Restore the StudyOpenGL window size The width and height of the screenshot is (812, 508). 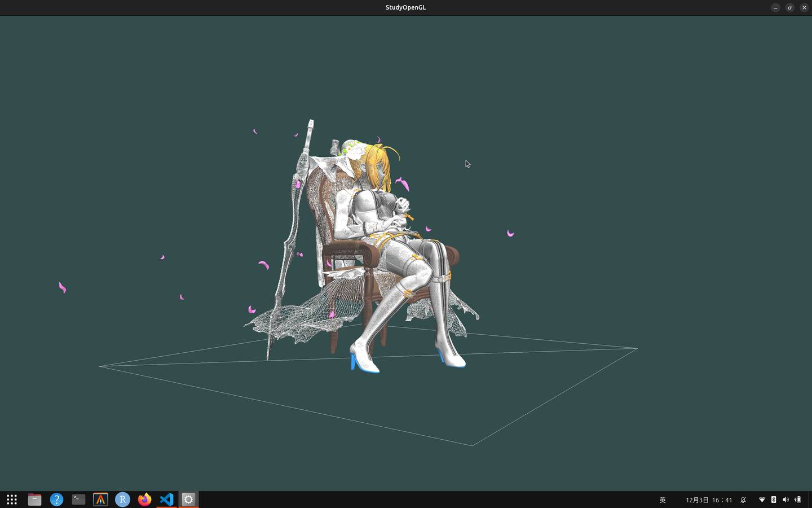(x=789, y=7)
